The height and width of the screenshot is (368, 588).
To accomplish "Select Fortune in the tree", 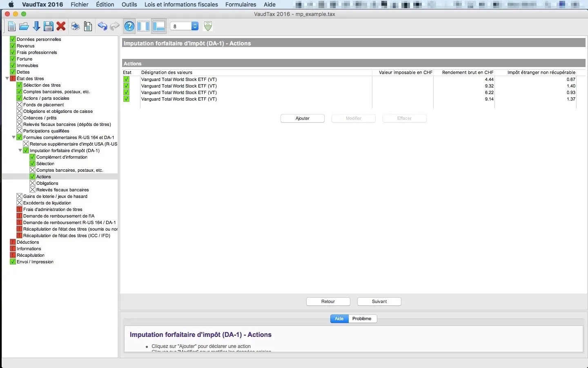I will click(x=24, y=59).
